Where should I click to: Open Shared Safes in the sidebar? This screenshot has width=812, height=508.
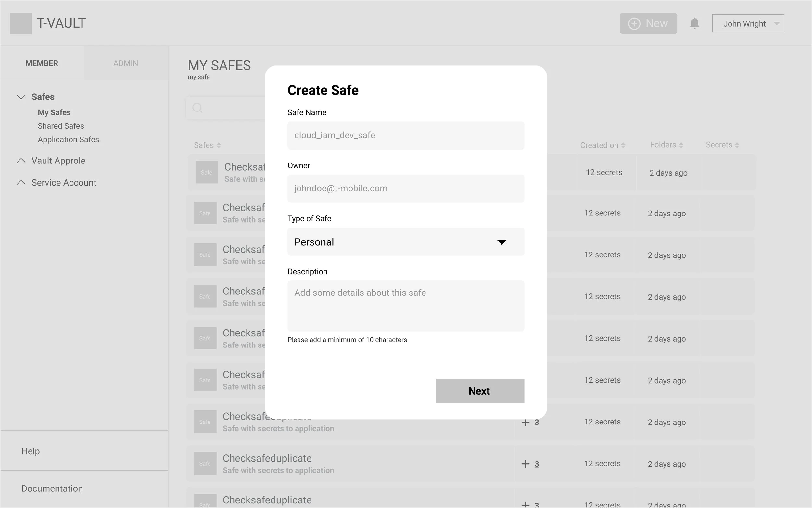pyautogui.click(x=61, y=126)
